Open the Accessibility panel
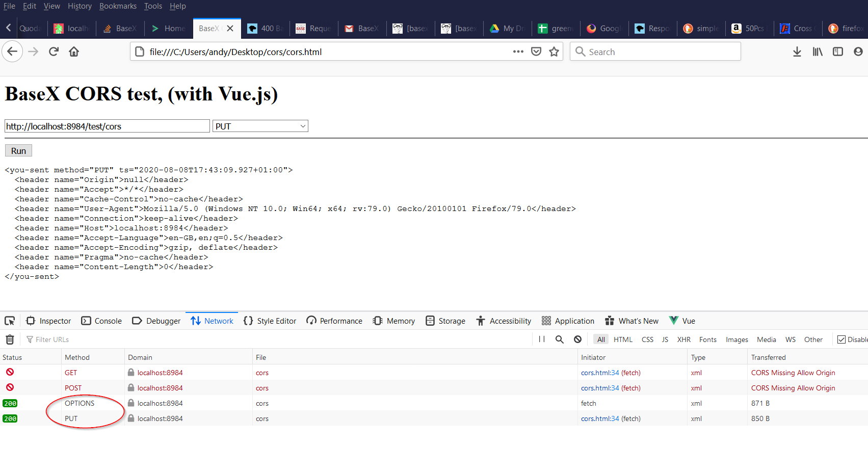 point(504,321)
